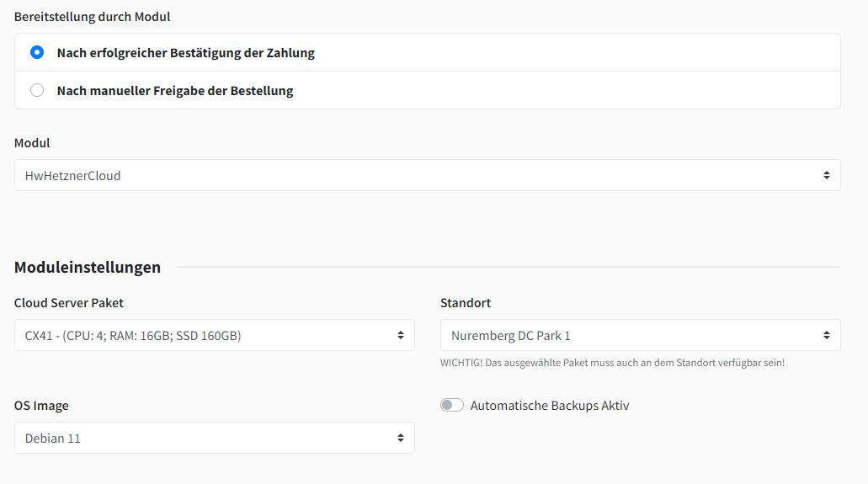
Task: Select the "Nach manueller Freigabe der Bestellung" radio button
Action: tap(37, 90)
